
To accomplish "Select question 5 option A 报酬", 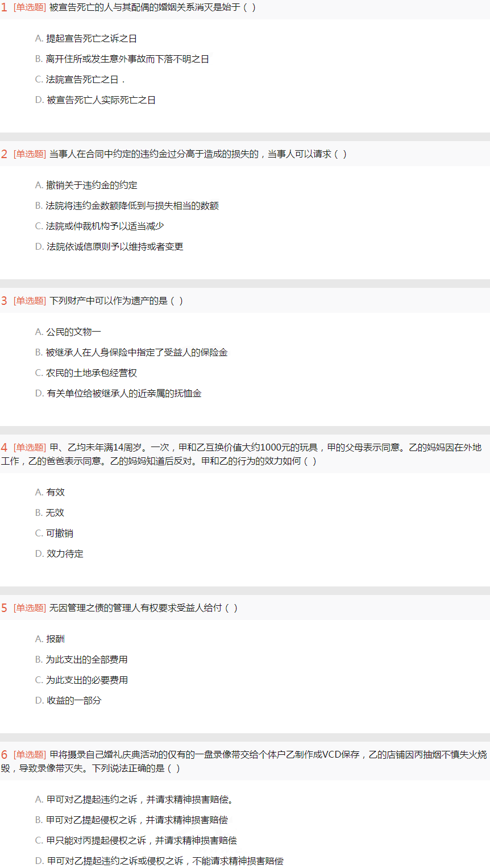I will (x=50, y=639).
